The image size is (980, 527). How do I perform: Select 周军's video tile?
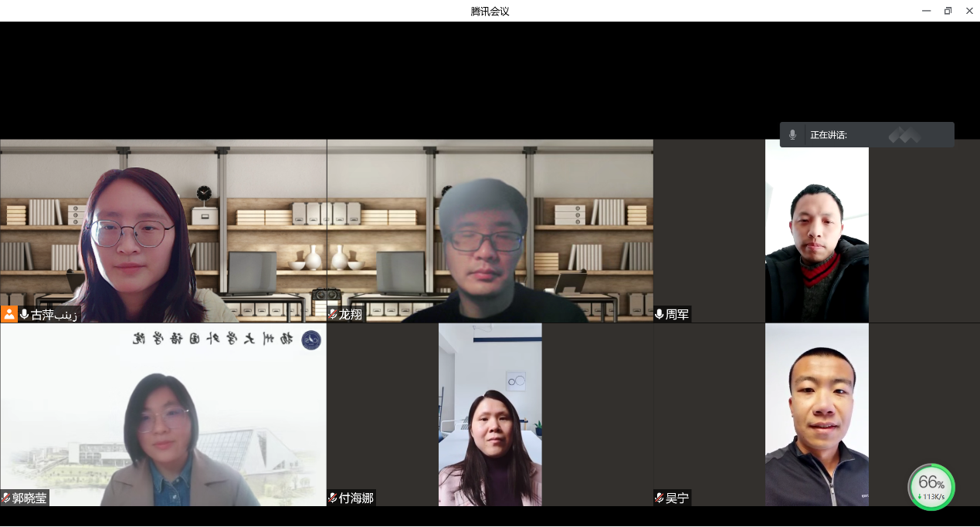816,231
